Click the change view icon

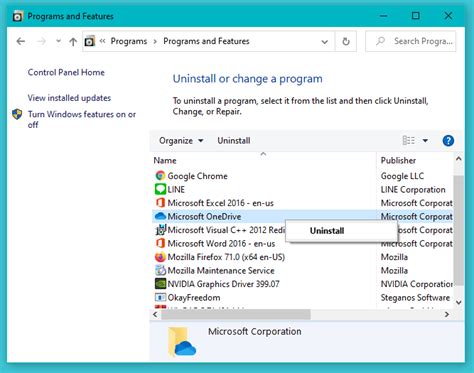click(409, 141)
